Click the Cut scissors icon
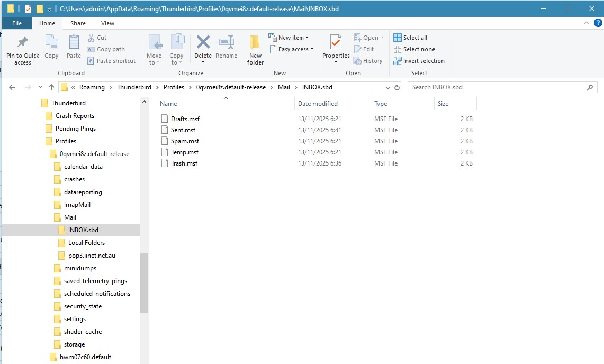604x364 pixels. 91,38
